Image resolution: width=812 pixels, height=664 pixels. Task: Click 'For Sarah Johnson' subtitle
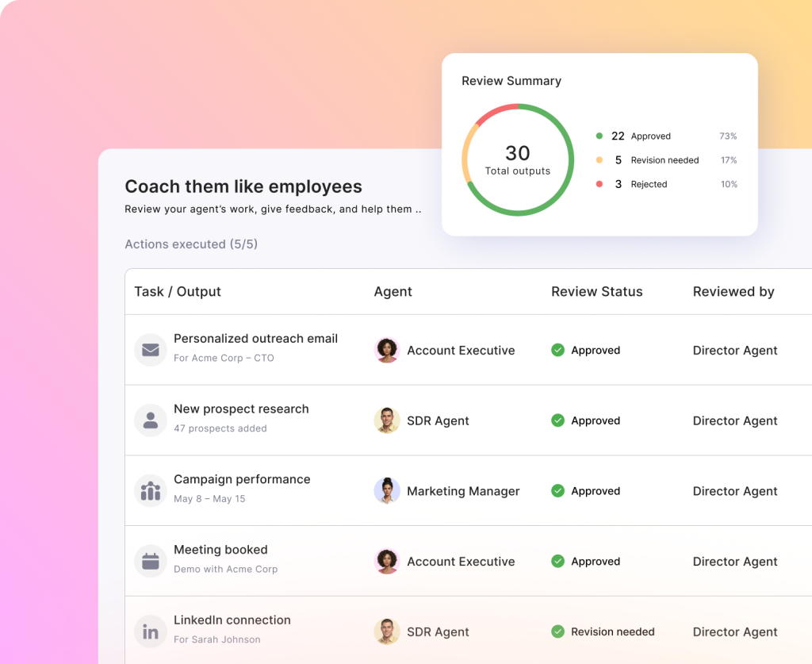click(x=217, y=639)
